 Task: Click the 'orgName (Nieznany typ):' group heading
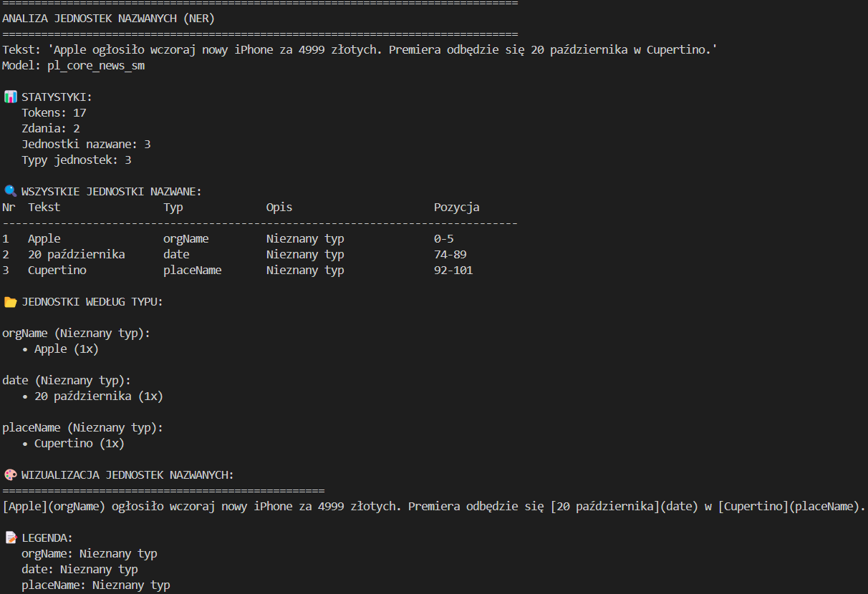pyautogui.click(x=77, y=333)
